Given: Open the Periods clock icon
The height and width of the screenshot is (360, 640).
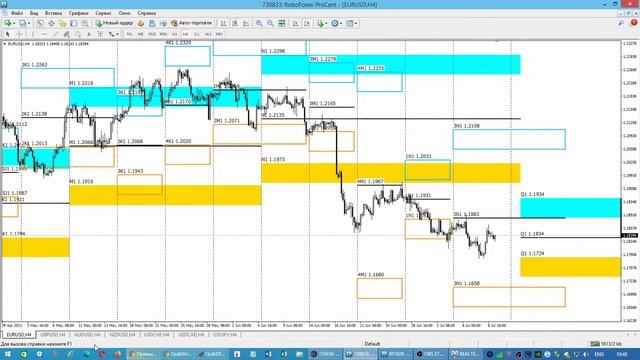Looking at the screenshot, I should point(335,23).
